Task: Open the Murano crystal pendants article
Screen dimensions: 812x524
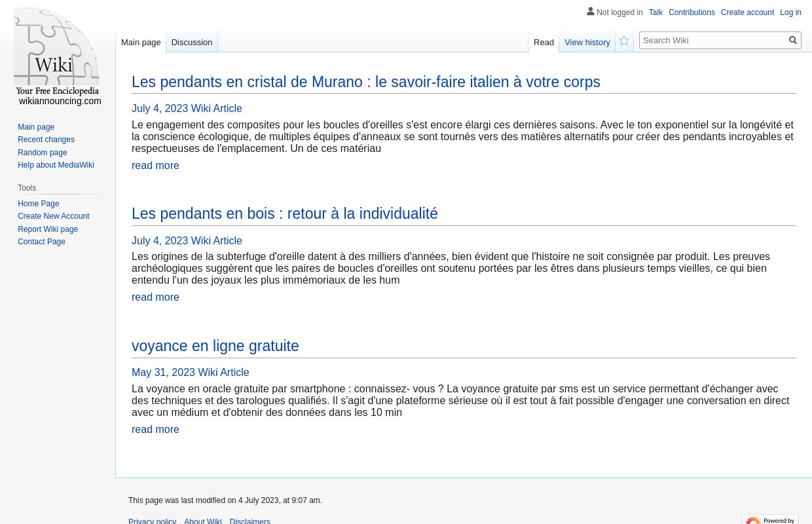Action: coord(365,82)
